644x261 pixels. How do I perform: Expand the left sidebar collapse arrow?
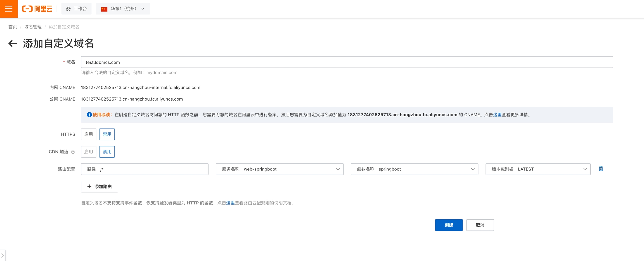[3, 255]
